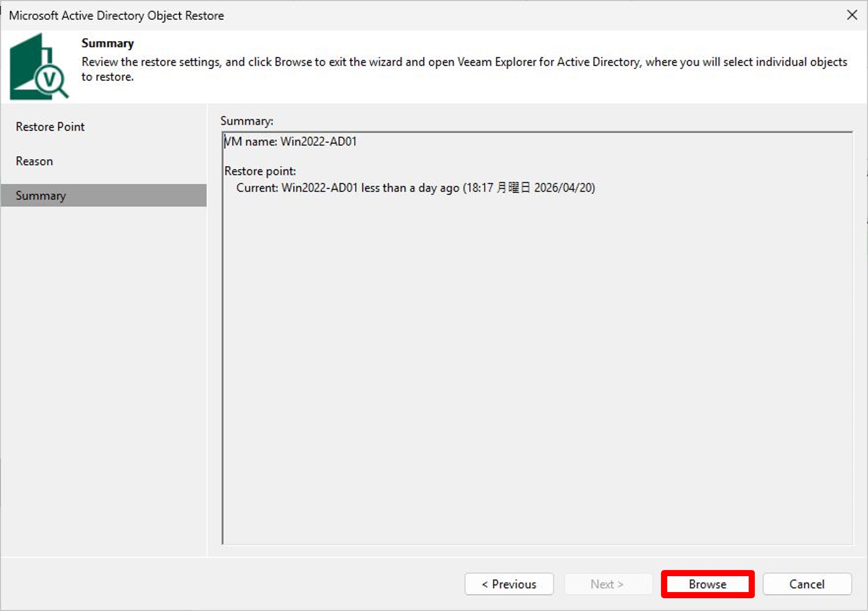Click the window title 'Microsoft Active Directory Object Restore'
Image resolution: width=868 pixels, height=611 pixels.
(x=116, y=15)
